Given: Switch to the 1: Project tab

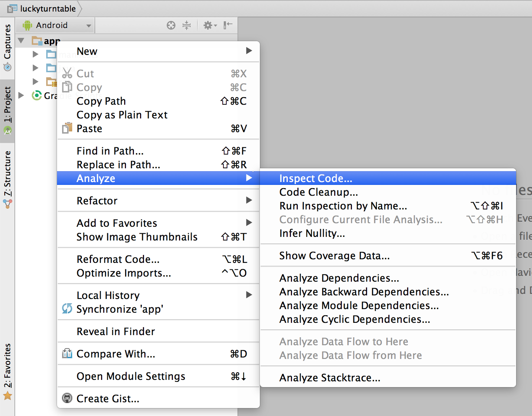Looking at the screenshot, I should [7, 111].
